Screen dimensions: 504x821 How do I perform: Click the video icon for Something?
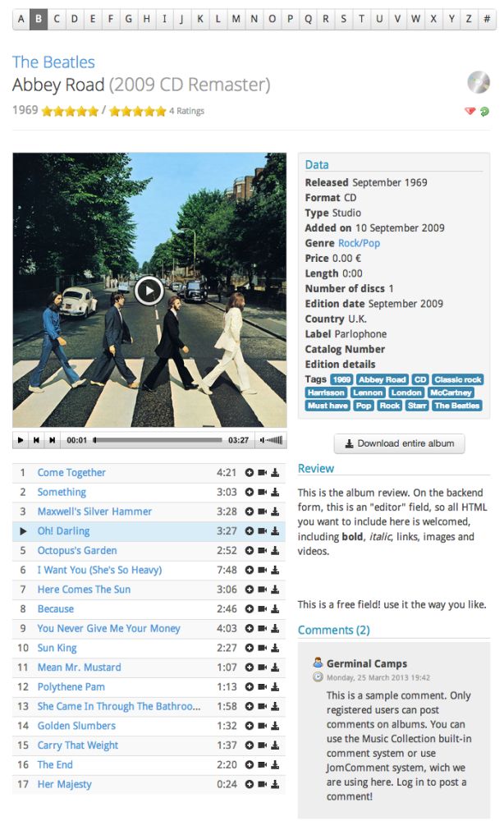262,492
